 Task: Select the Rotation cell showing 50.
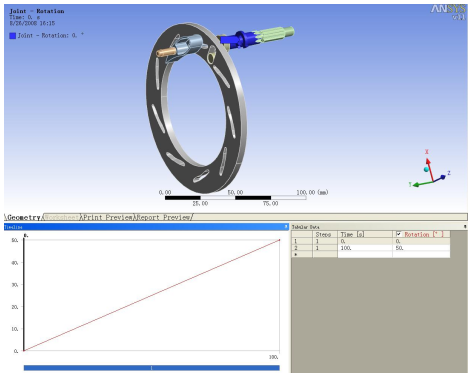(x=421, y=248)
